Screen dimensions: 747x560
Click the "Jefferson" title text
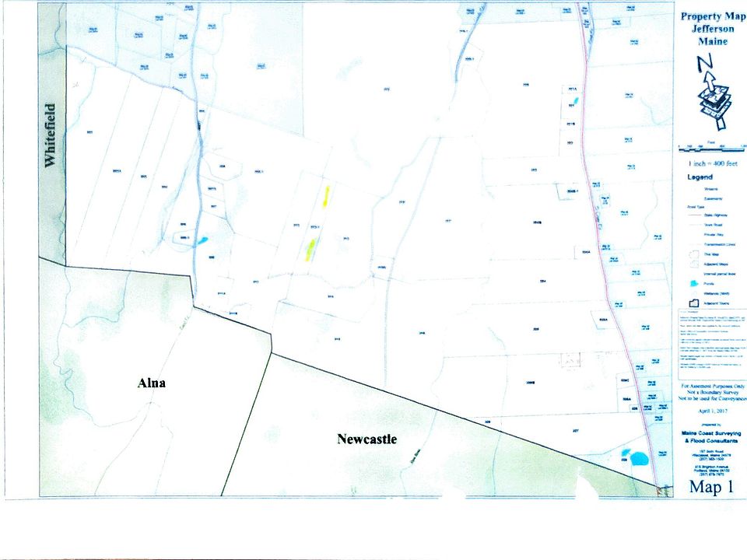point(714,29)
